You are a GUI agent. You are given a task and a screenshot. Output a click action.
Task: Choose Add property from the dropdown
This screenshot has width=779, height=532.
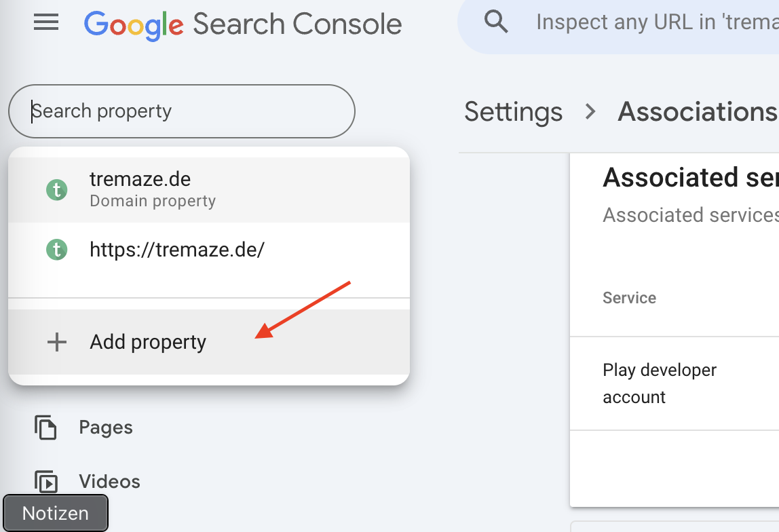[148, 342]
